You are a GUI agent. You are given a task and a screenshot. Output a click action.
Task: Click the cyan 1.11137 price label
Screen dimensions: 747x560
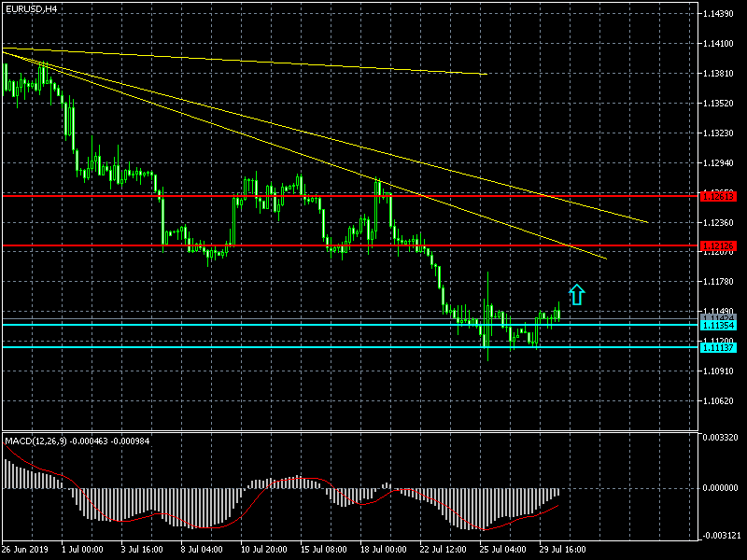pyautogui.click(x=718, y=347)
